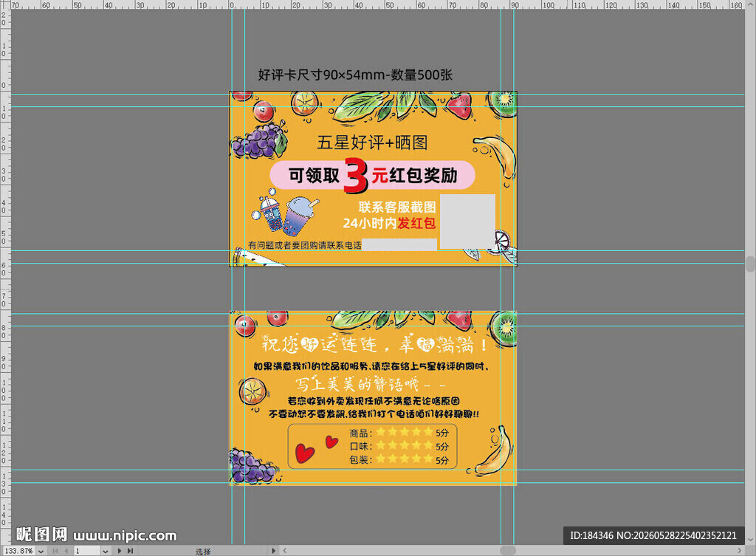Select the text 有问题或者要团购请联系电话
This screenshot has width=756, height=556.
[x=305, y=245]
